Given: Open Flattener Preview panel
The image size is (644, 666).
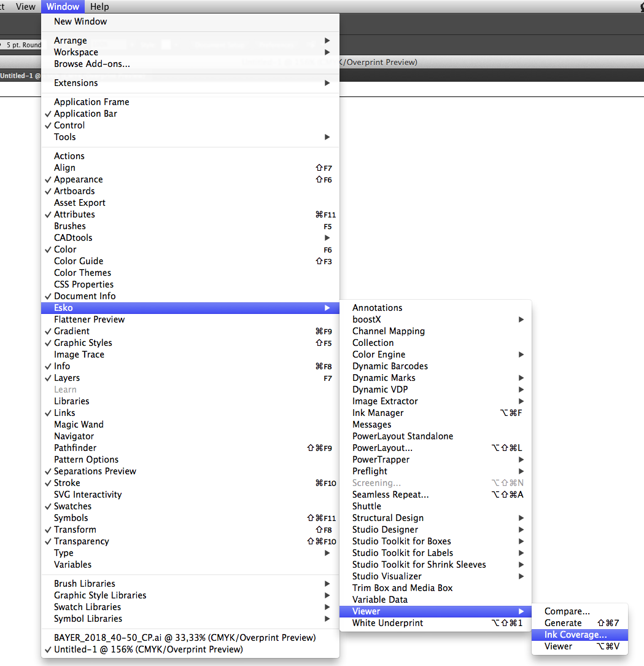Looking at the screenshot, I should point(190,319).
